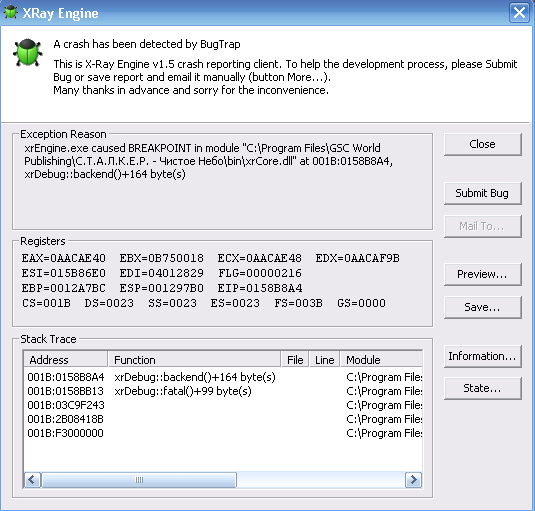Image resolution: width=535 pixels, height=511 pixels.
Task: Select the xrDebug::backend() stack trace row
Action: (223, 377)
